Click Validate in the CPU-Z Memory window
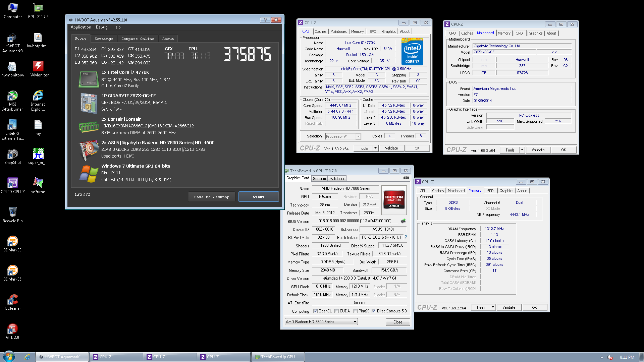Viewport: 644px width, 362px height. 509,307
